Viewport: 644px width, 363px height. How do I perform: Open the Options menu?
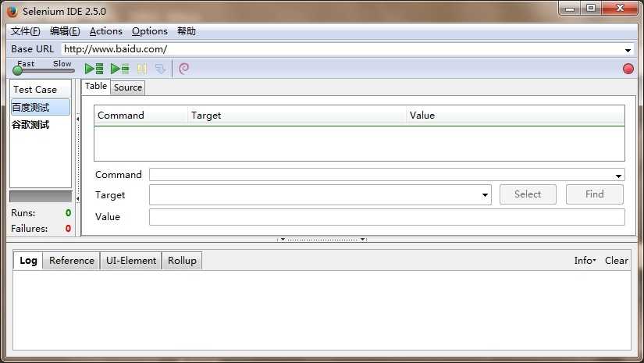(x=150, y=31)
